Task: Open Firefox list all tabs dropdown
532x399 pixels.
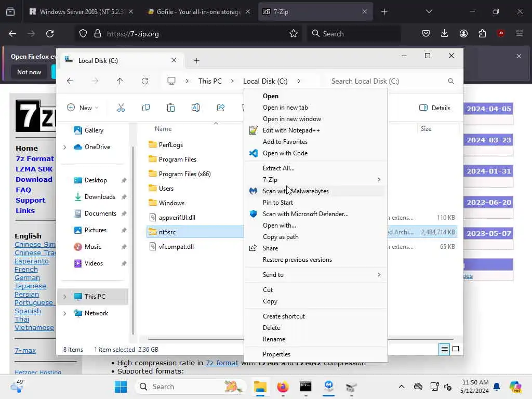Action: pyautogui.click(x=429, y=11)
